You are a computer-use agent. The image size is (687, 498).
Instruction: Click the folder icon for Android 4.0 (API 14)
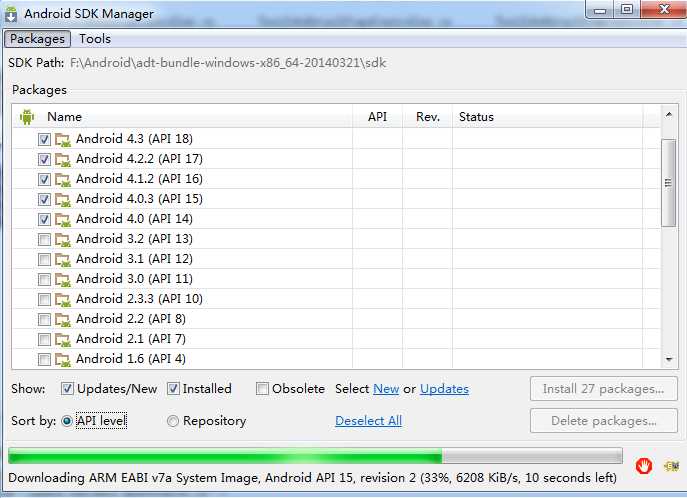(x=63, y=220)
